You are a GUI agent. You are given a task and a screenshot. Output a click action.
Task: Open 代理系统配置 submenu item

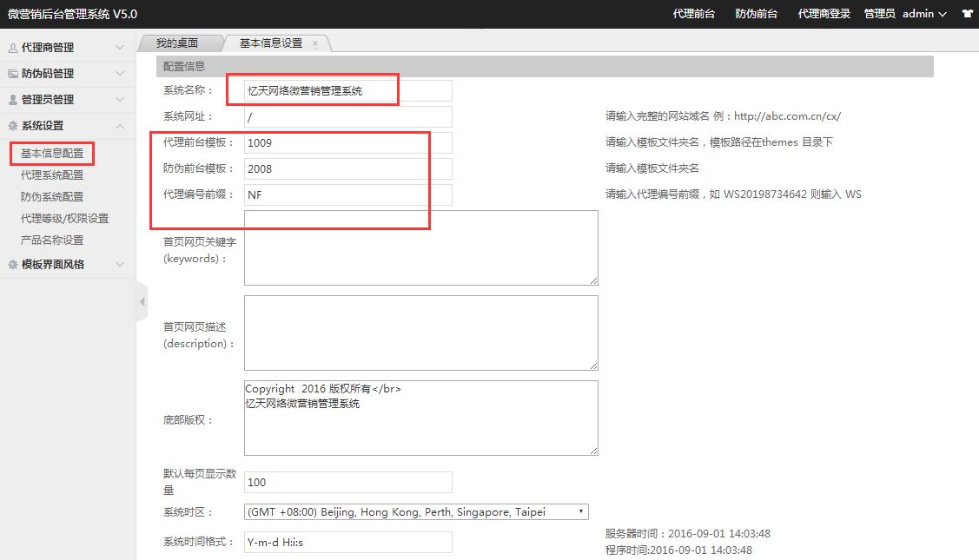point(52,175)
